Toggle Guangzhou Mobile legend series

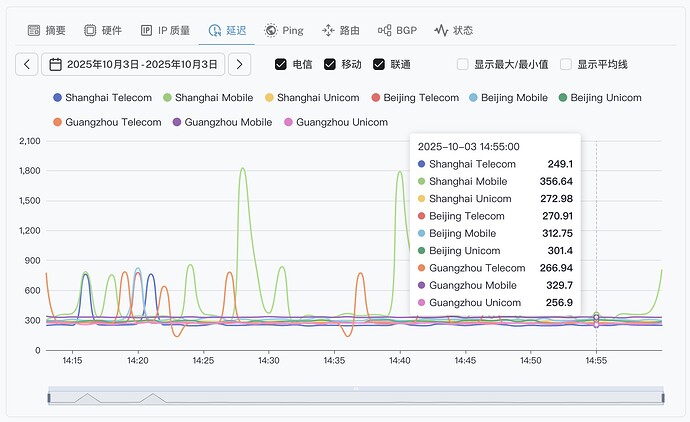coord(222,122)
